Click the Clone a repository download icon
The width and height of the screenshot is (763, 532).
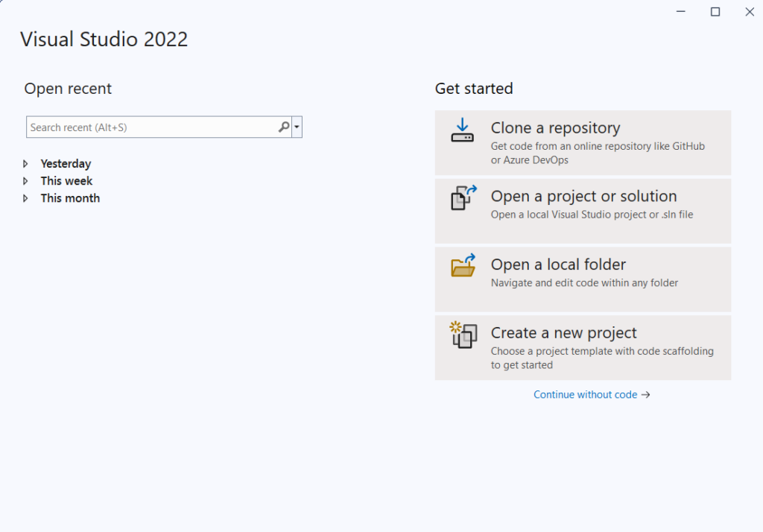point(462,130)
